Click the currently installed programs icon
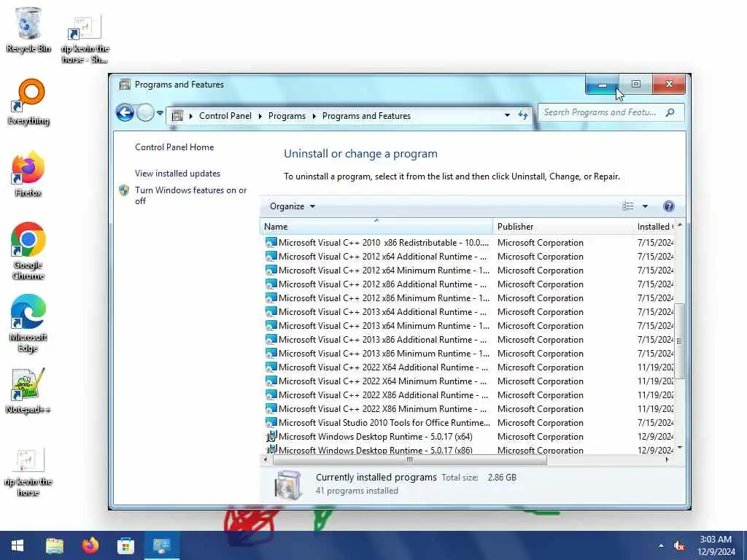Image resolution: width=747 pixels, height=560 pixels. pos(287,485)
